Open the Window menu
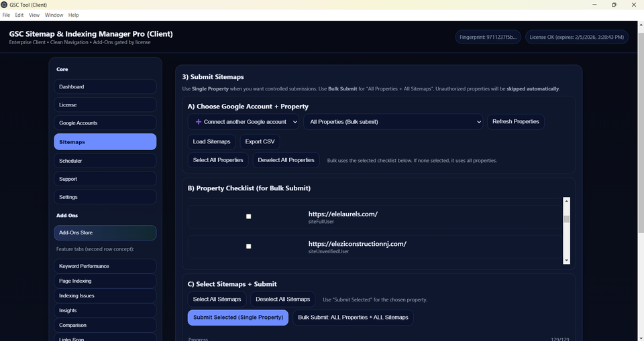This screenshot has height=341, width=644. 54,15
